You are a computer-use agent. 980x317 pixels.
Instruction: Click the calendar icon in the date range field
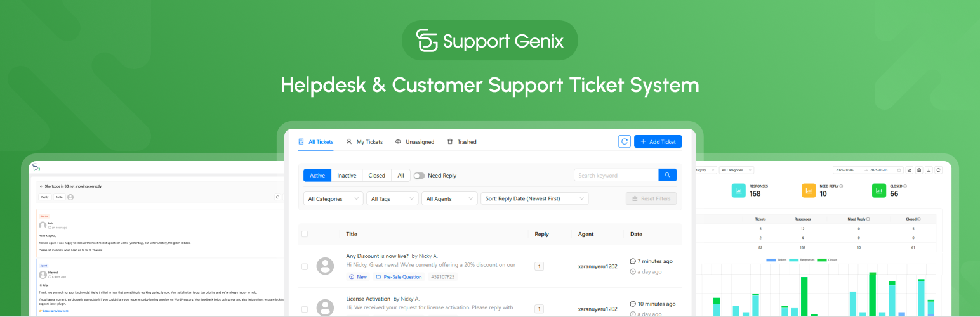pos(899,170)
